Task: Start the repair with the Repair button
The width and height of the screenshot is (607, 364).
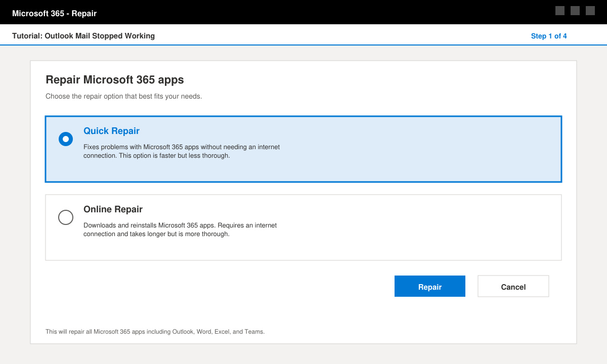Action: click(x=430, y=286)
